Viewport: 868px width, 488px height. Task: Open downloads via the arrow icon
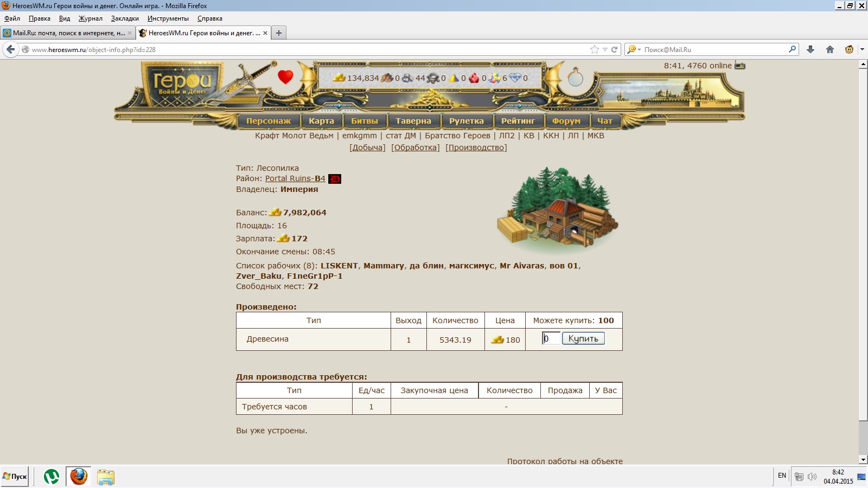coord(810,49)
